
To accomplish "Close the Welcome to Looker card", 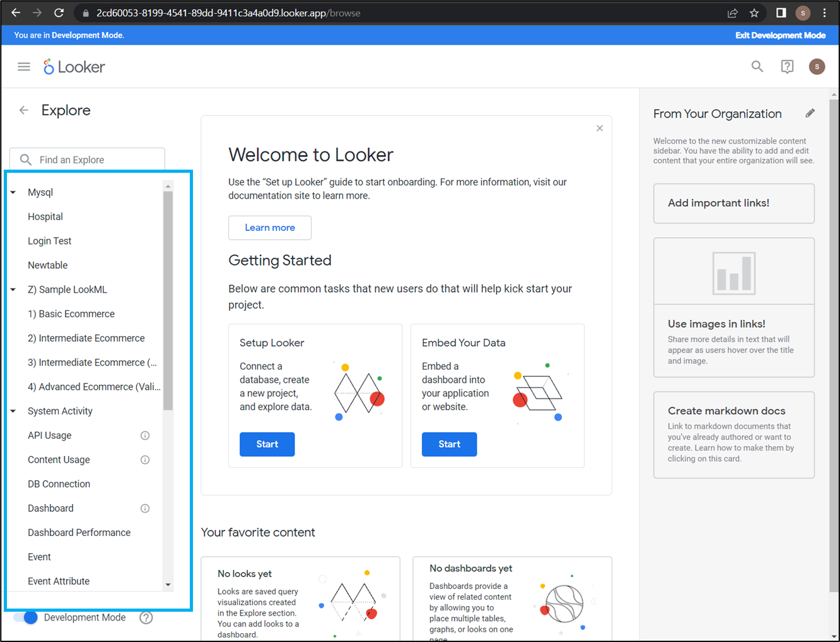I will tap(600, 128).
